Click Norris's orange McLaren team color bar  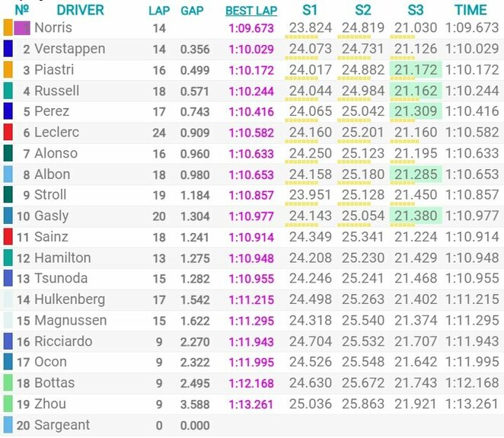[x=8, y=27]
